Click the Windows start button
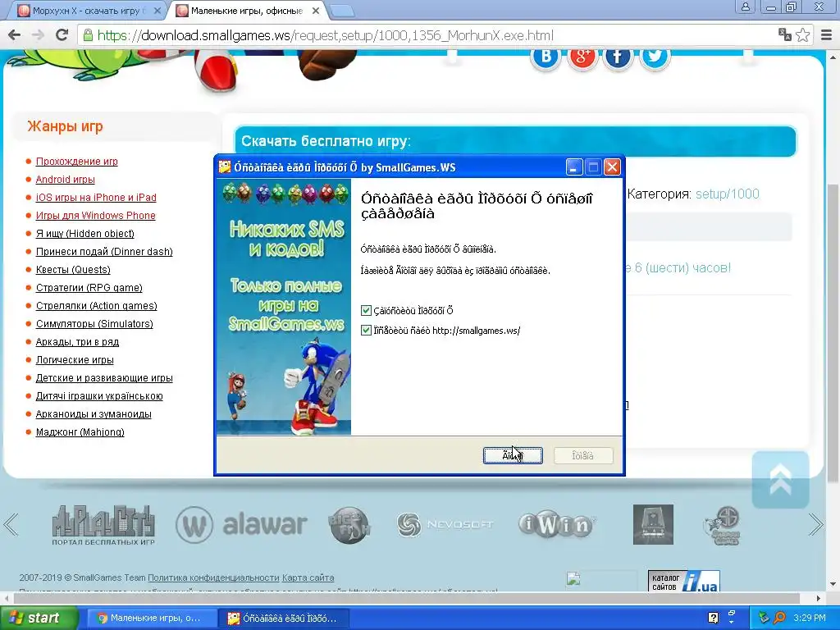The image size is (840, 630). click(x=39, y=618)
